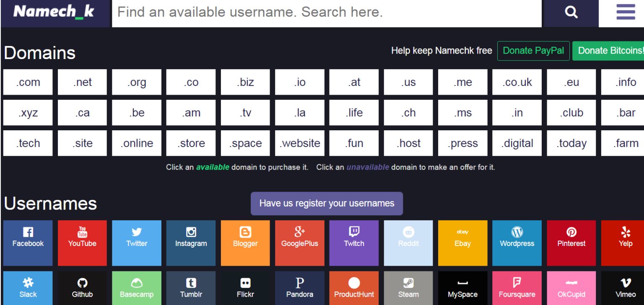
Task: Click the .co domain tile
Action: (x=191, y=82)
